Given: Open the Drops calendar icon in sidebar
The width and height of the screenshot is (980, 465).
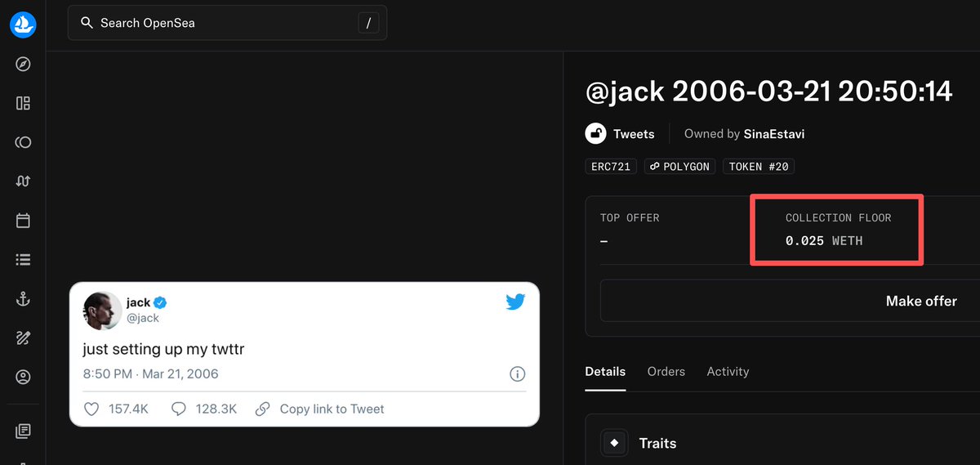Looking at the screenshot, I should click(x=23, y=221).
